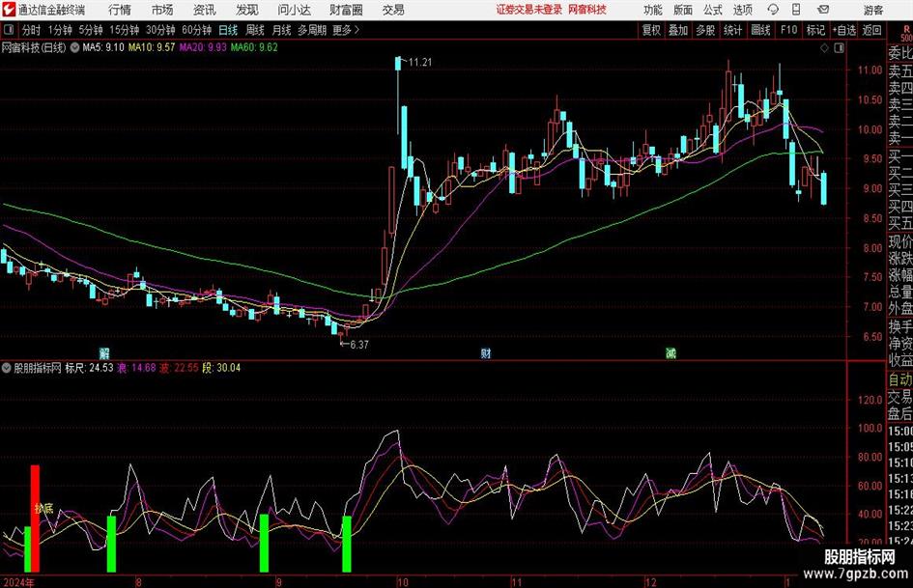Click the 减 event marker on chart
The image size is (913, 588).
click(670, 353)
